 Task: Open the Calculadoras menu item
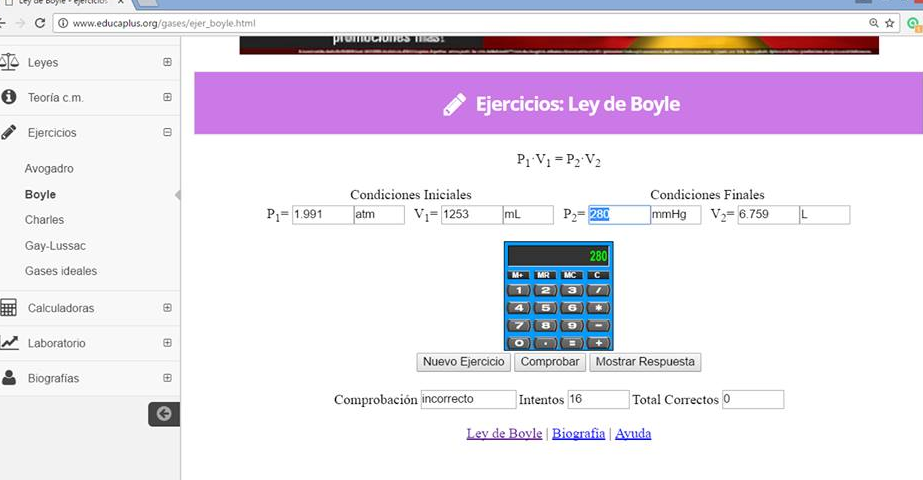pyautogui.click(x=61, y=308)
